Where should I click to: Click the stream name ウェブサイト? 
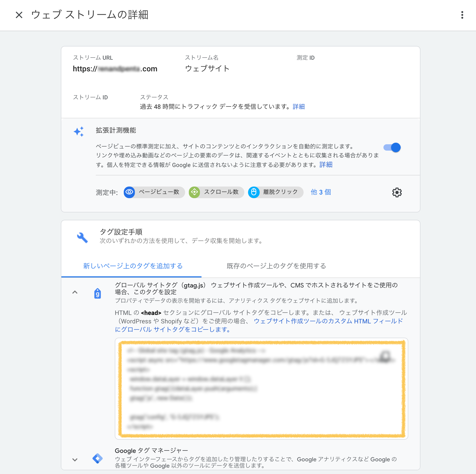(x=207, y=68)
